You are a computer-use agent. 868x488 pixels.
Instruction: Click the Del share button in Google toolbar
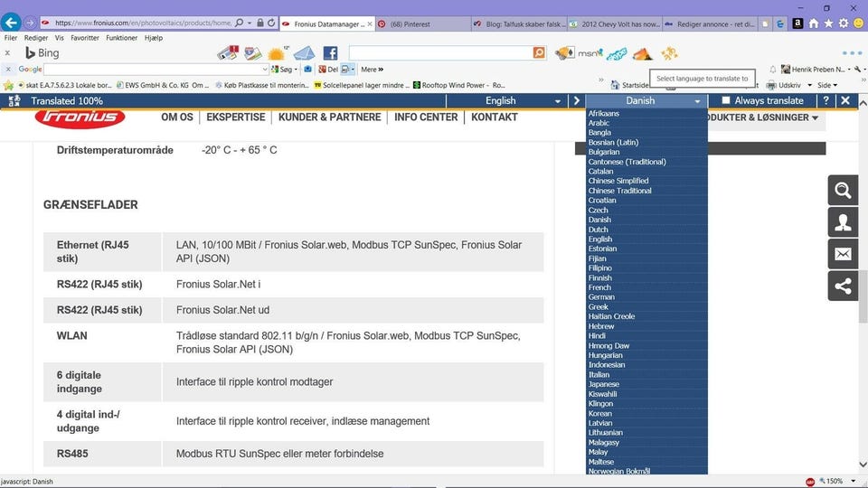(328, 70)
